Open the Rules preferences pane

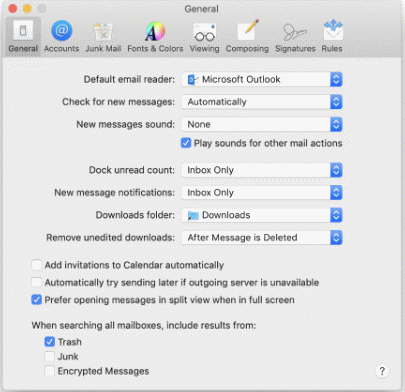click(x=332, y=36)
